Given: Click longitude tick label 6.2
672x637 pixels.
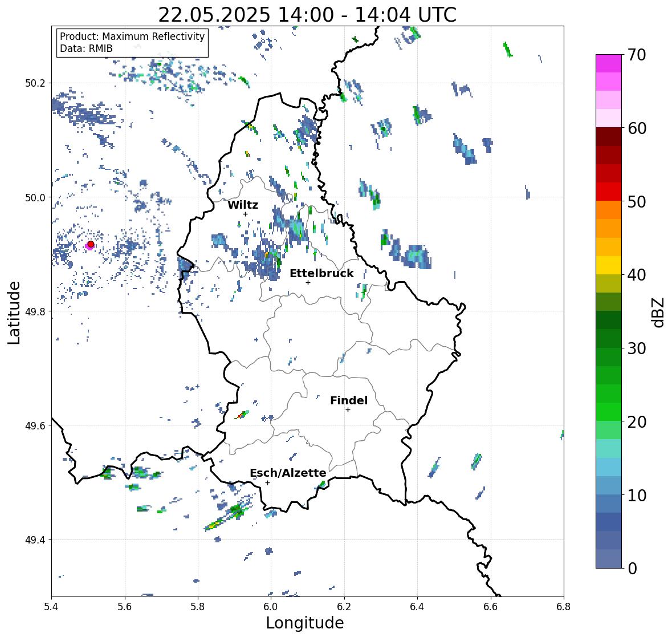Looking at the screenshot, I should [344, 606].
